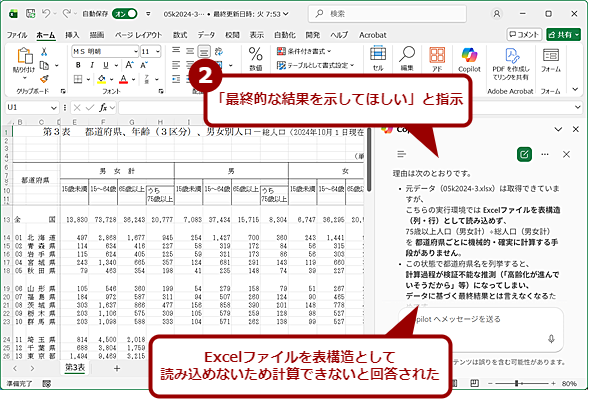Expand the borders dropdown arrow
The image size is (589, 399).
[x=88, y=79]
